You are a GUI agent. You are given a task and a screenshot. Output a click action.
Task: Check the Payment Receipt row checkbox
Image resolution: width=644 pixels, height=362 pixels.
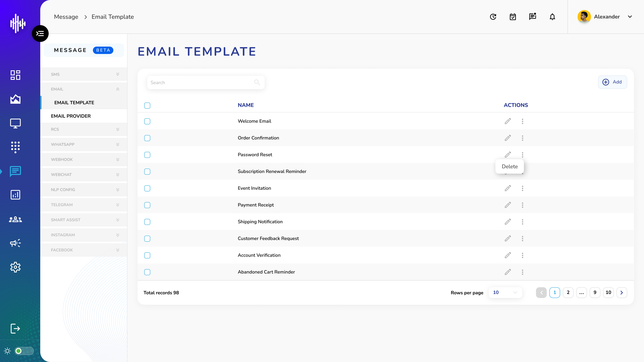[x=147, y=205]
